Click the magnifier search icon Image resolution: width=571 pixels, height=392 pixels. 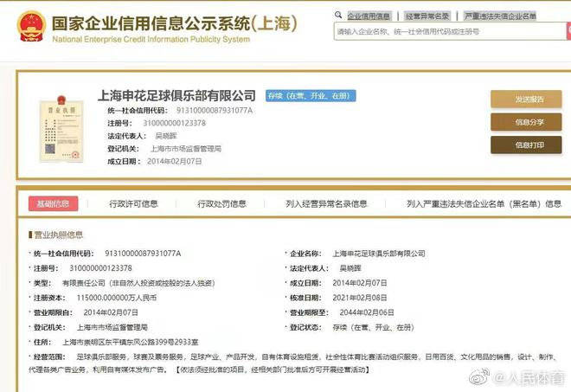pyautogui.click(x=338, y=15)
